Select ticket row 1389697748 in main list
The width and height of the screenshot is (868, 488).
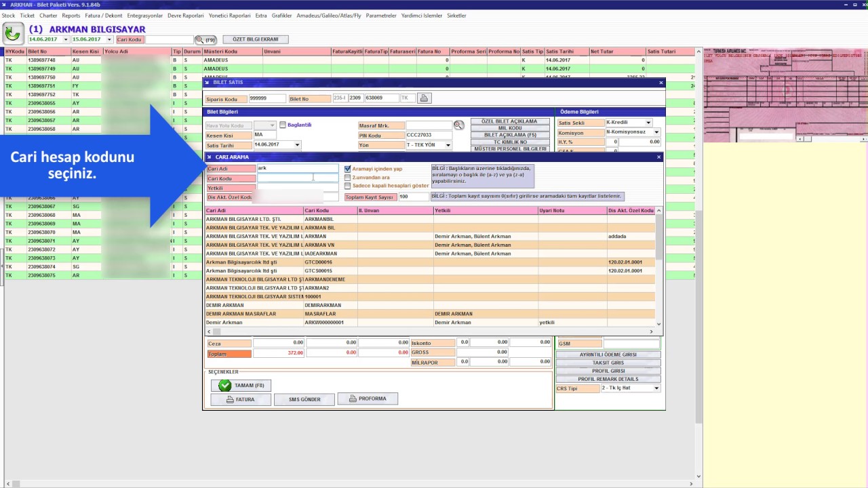pyautogui.click(x=349, y=60)
